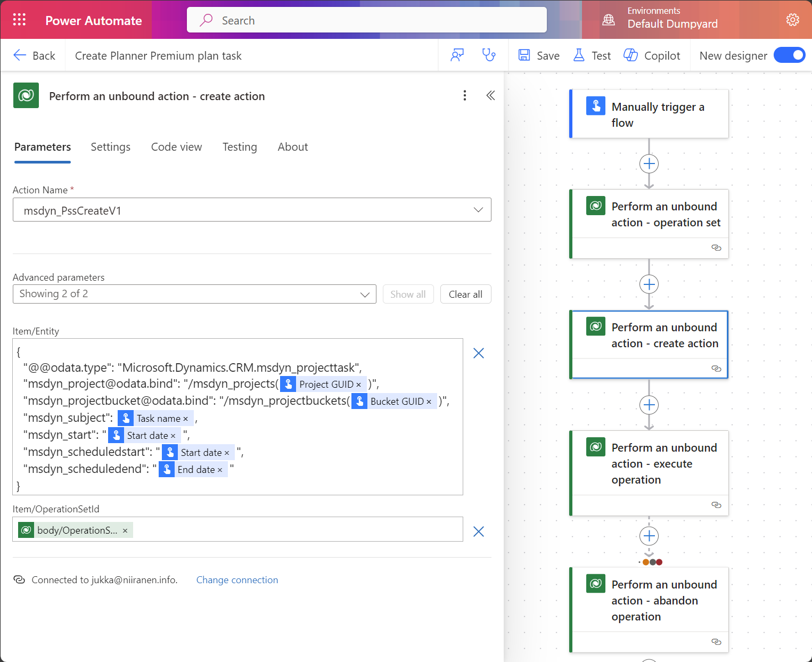812x662 pixels.
Task: Remove the Item/Entity parameter with X icon
Action: [x=479, y=353]
